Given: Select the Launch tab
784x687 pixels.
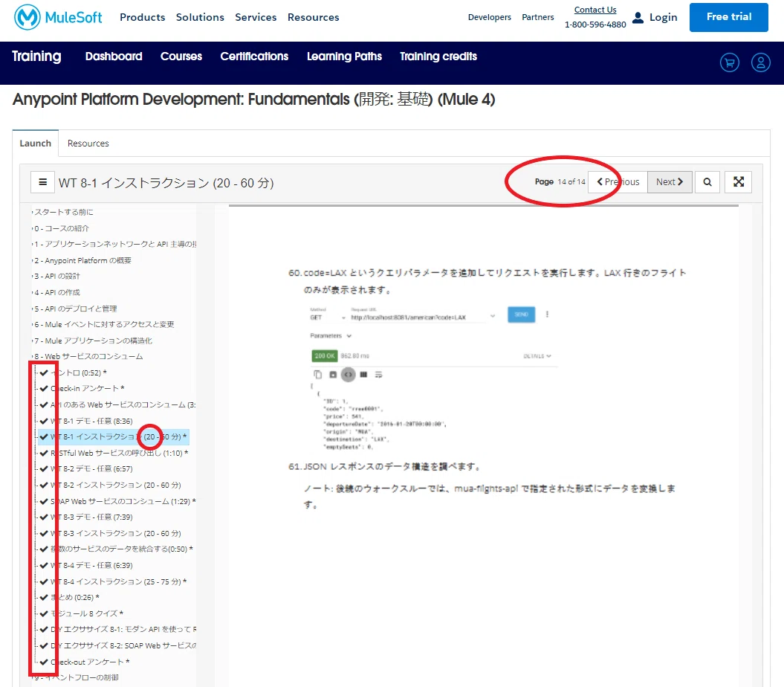Looking at the screenshot, I should pyautogui.click(x=35, y=143).
